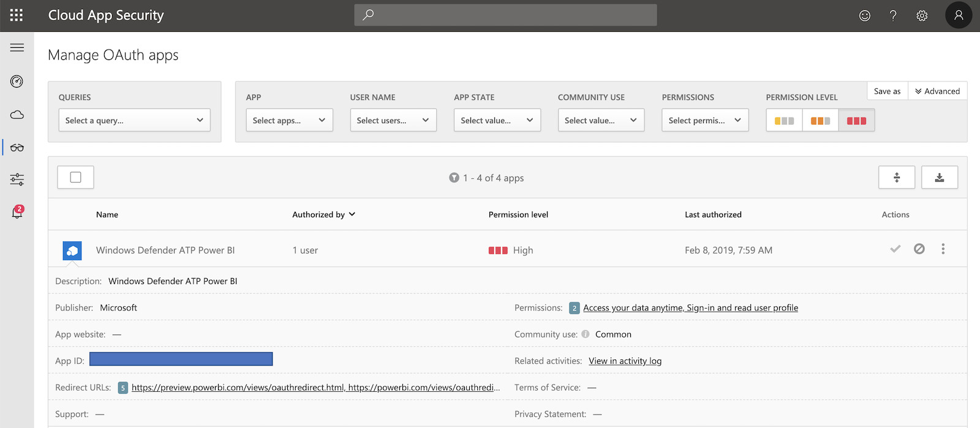Click the Windows Defender ATP Power BI app icon
Image resolution: width=980 pixels, height=428 pixels.
click(72, 250)
